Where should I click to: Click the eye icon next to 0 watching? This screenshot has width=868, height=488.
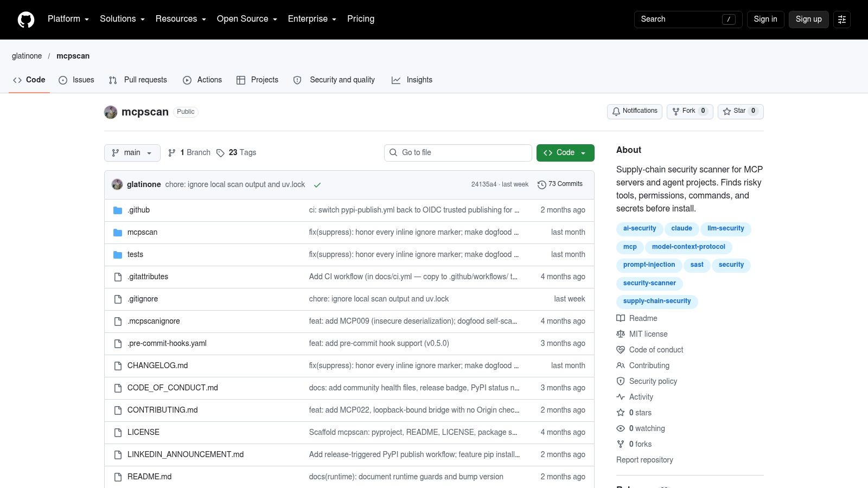(621, 428)
